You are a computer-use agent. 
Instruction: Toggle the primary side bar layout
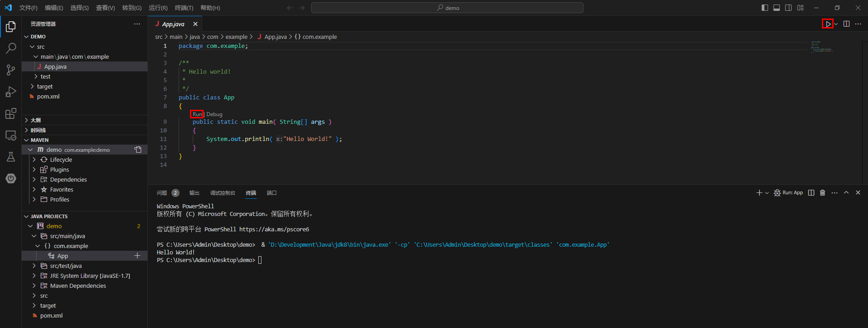coord(765,8)
